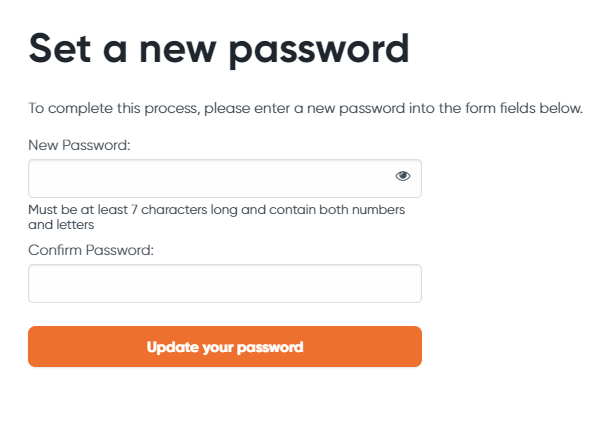Place cursor in the second password box
This screenshot has width=609, height=446.
coord(225,283)
